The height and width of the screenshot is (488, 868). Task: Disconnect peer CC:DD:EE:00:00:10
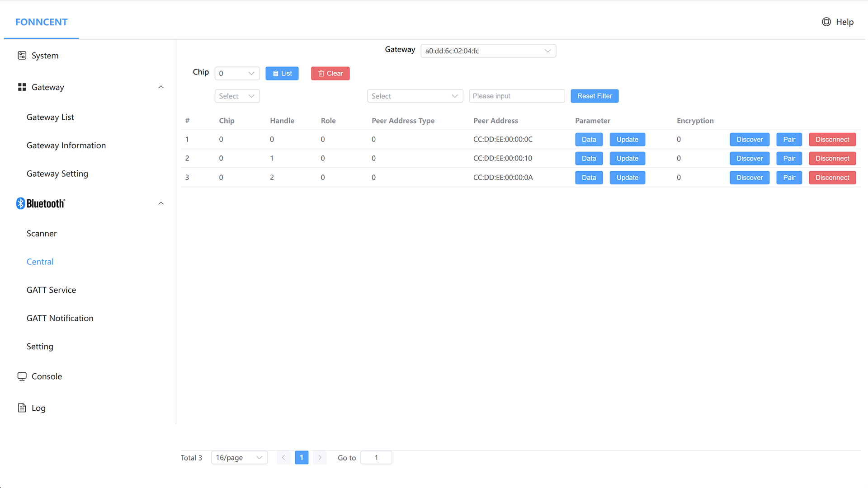click(832, 159)
